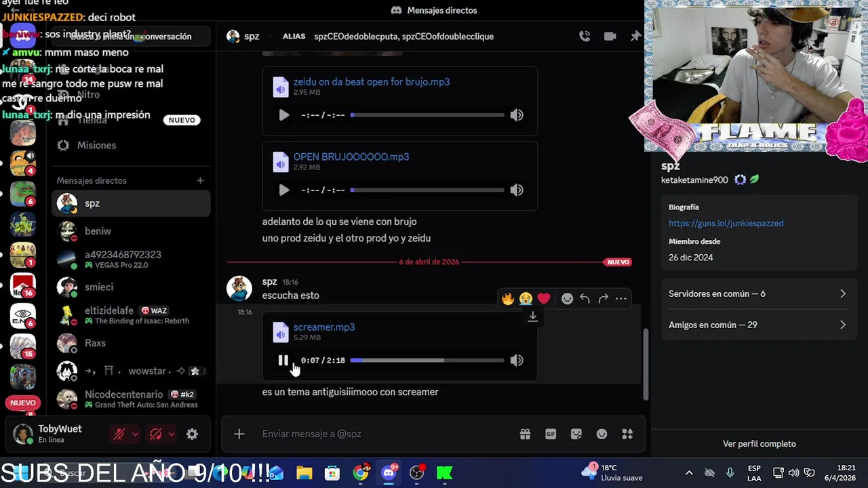This screenshot has width=868, height=488.
Task: Create a new direct message with plus
Action: (x=200, y=180)
